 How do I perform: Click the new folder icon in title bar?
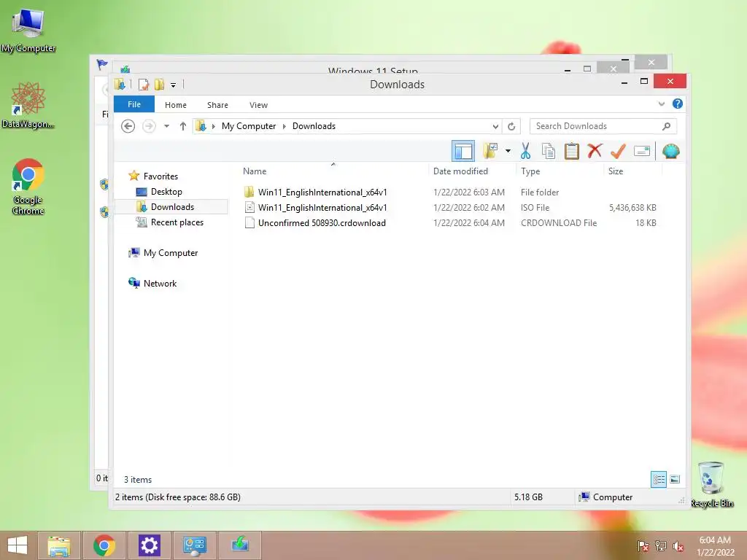click(159, 85)
